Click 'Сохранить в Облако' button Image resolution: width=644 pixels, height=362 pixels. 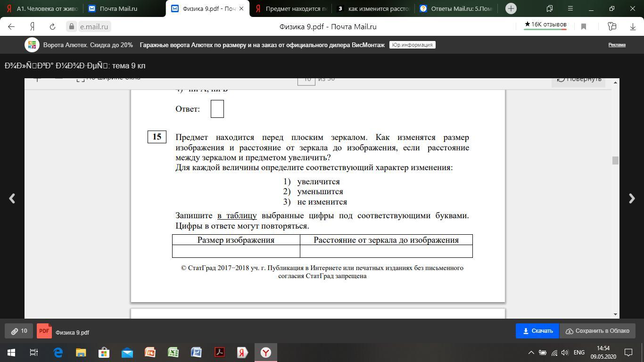(597, 331)
